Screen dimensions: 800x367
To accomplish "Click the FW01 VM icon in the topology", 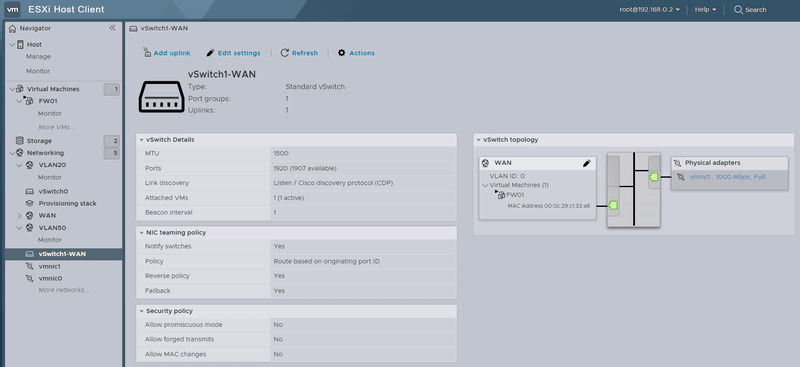I will pos(500,194).
